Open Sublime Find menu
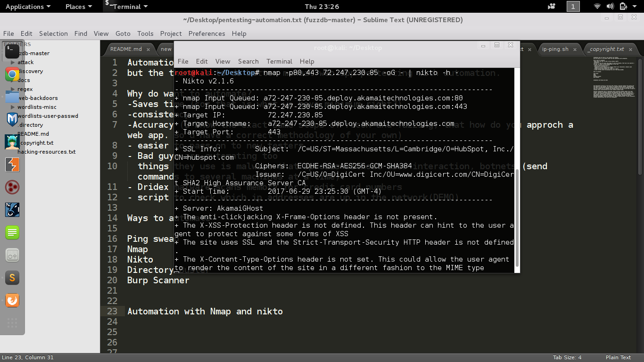644x362 pixels. [81, 33]
